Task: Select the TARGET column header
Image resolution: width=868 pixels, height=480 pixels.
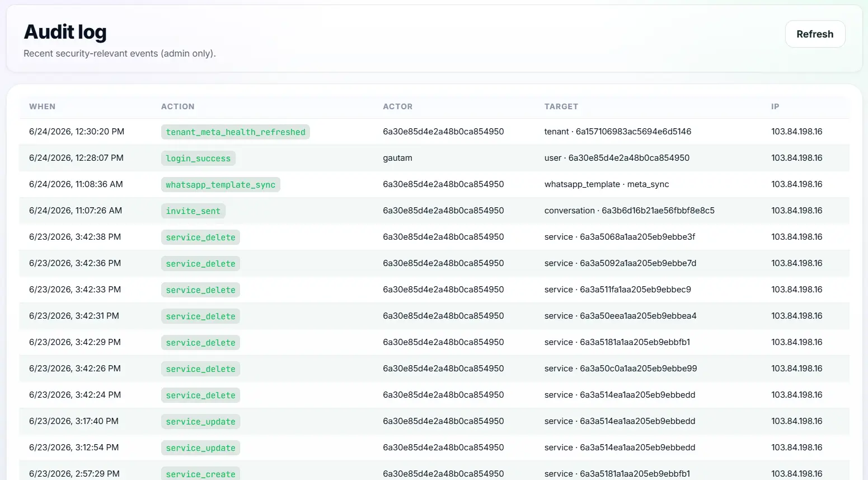Action: (561, 106)
